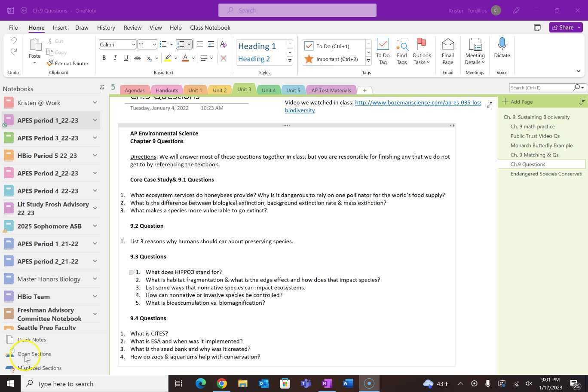Switch to the Unit 4 section tab
588x392 pixels.
click(x=269, y=90)
